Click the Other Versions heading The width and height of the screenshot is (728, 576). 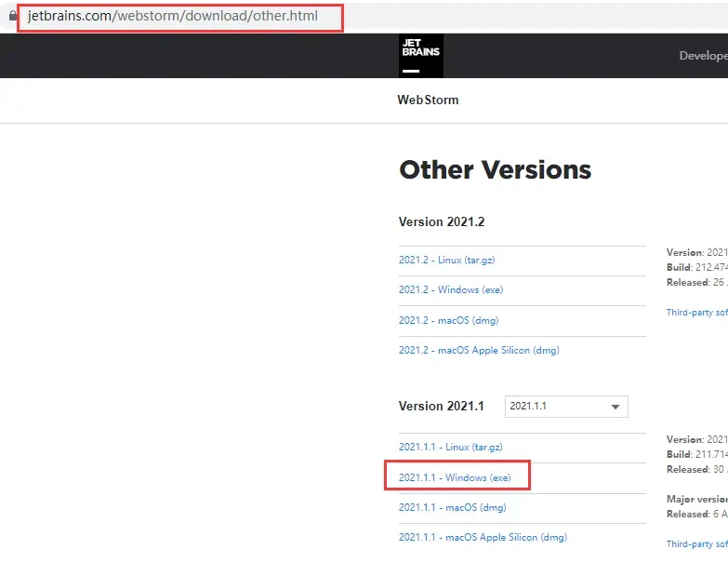click(x=495, y=169)
